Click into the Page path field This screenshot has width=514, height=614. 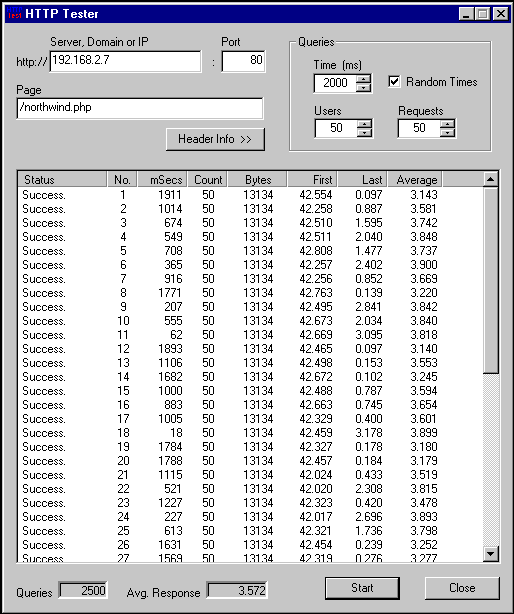click(140, 108)
